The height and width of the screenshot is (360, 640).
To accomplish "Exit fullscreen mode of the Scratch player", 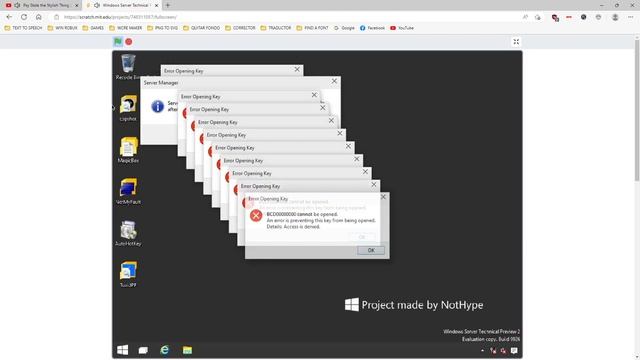I will coord(516,42).
